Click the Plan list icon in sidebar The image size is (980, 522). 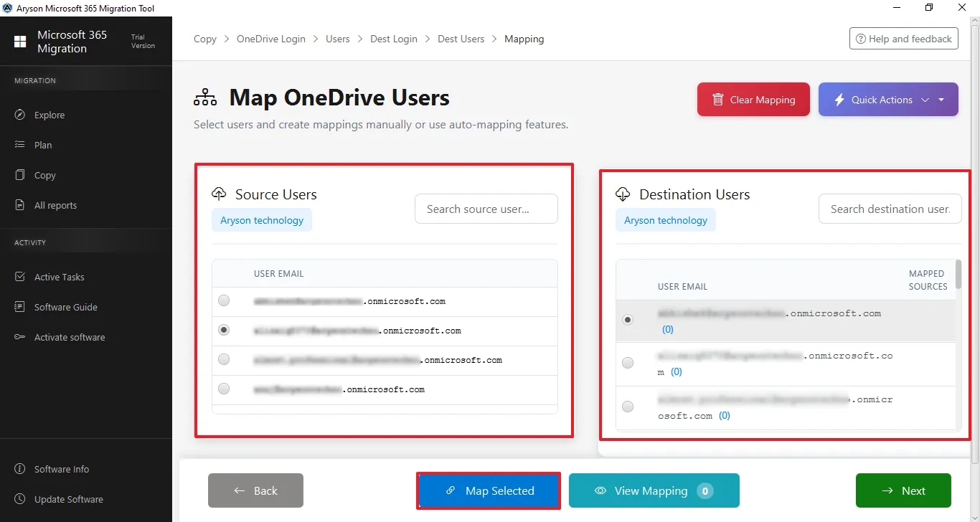(x=20, y=145)
